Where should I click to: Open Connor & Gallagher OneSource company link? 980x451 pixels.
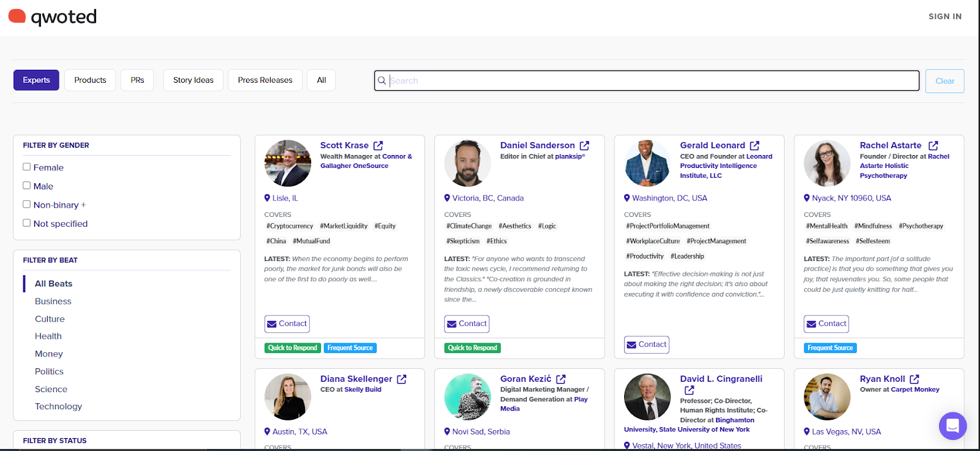point(366,161)
